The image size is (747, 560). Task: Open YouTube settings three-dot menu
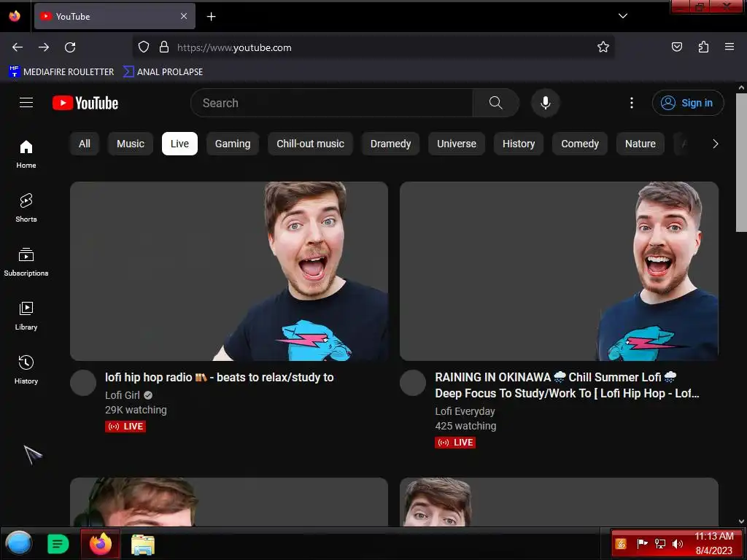[x=632, y=103]
